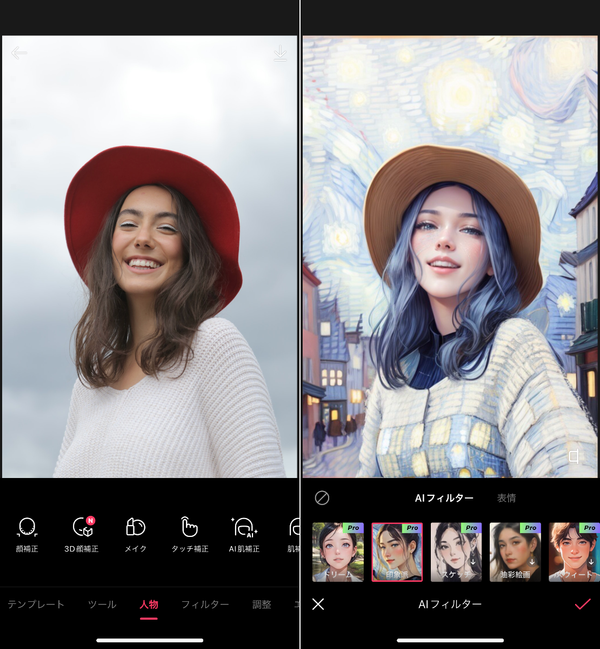Select the 人物 tab
This screenshot has width=600, height=649.
click(x=149, y=604)
